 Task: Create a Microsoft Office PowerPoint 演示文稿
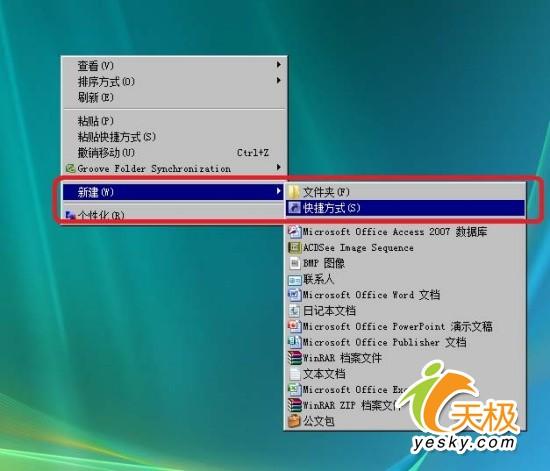click(405, 327)
